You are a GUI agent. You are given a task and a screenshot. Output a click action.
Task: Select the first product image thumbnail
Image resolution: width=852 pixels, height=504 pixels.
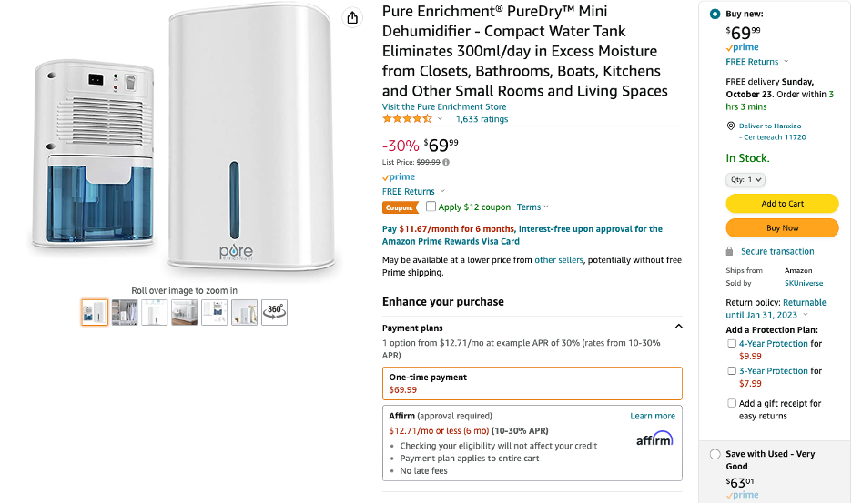(x=95, y=312)
